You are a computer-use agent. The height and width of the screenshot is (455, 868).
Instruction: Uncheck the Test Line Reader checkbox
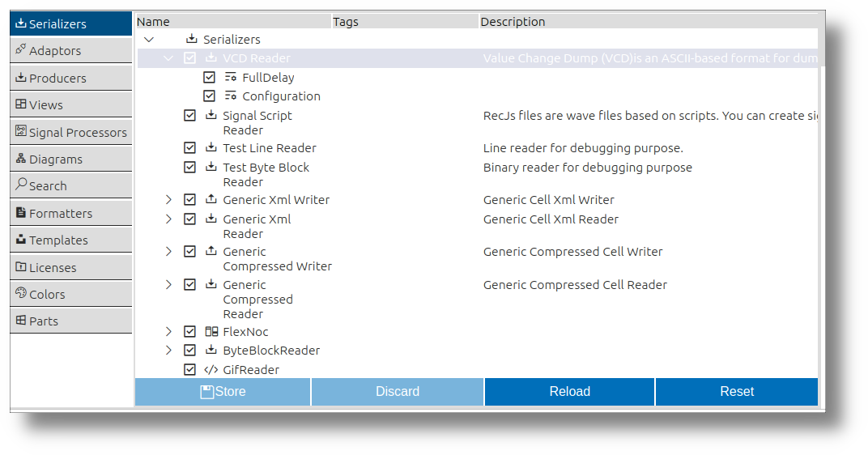point(189,148)
